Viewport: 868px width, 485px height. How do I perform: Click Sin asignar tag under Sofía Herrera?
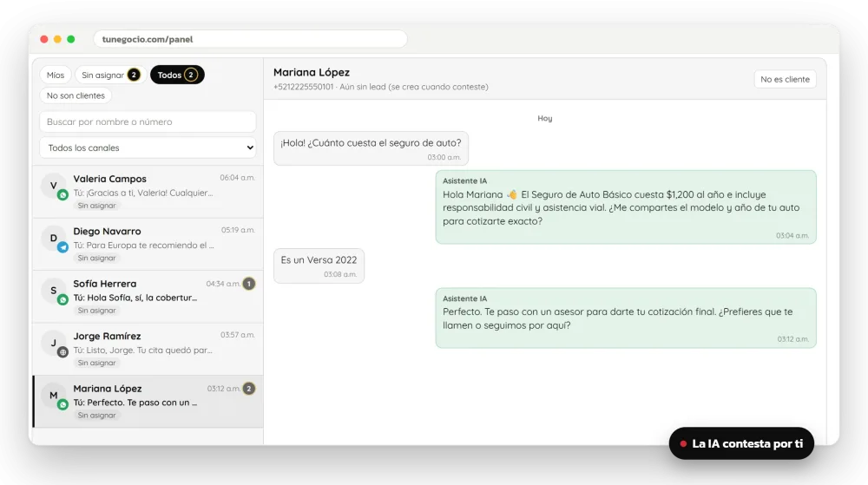(97, 311)
